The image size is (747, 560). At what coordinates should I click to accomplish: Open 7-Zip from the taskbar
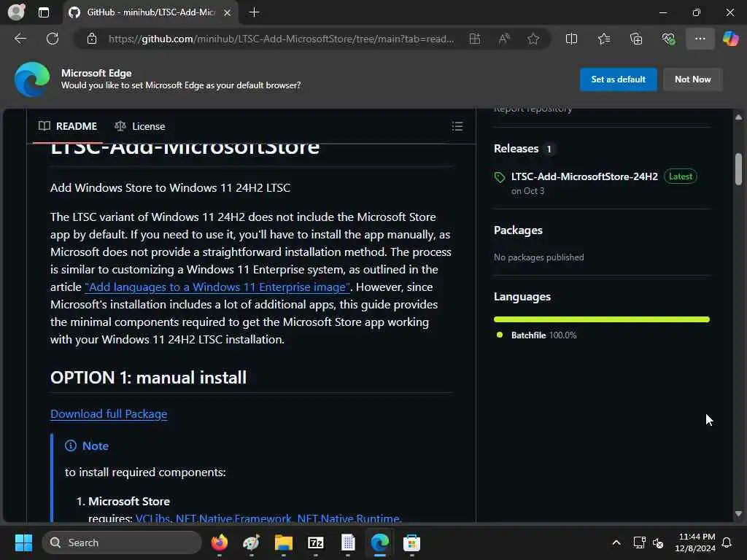315,542
